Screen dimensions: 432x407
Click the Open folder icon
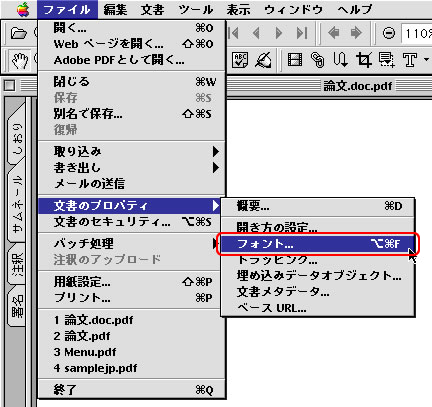click(x=19, y=33)
